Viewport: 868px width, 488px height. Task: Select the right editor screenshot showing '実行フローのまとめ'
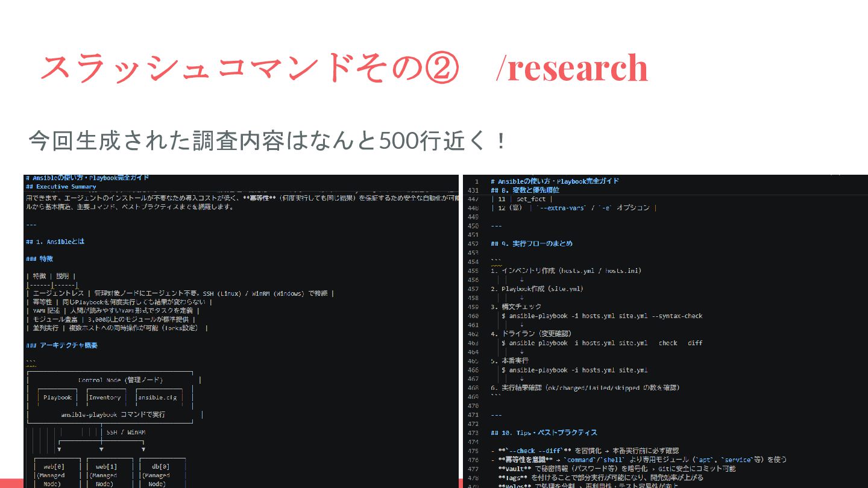(x=665, y=331)
